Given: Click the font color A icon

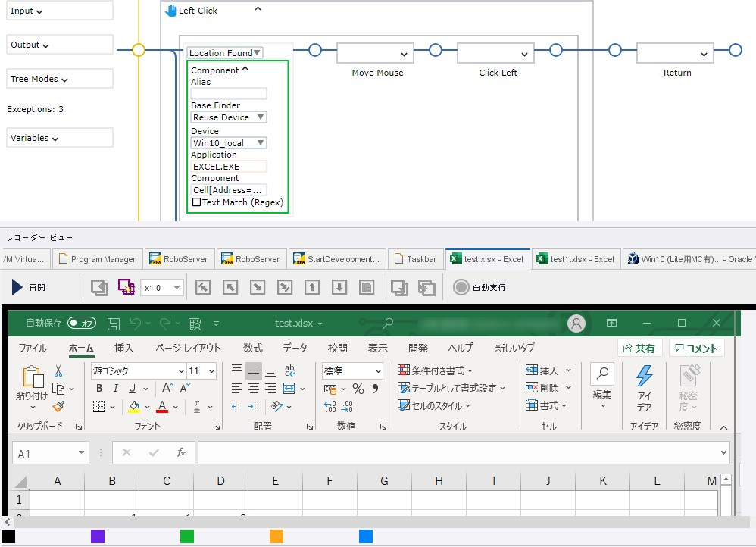Looking at the screenshot, I should [x=162, y=407].
